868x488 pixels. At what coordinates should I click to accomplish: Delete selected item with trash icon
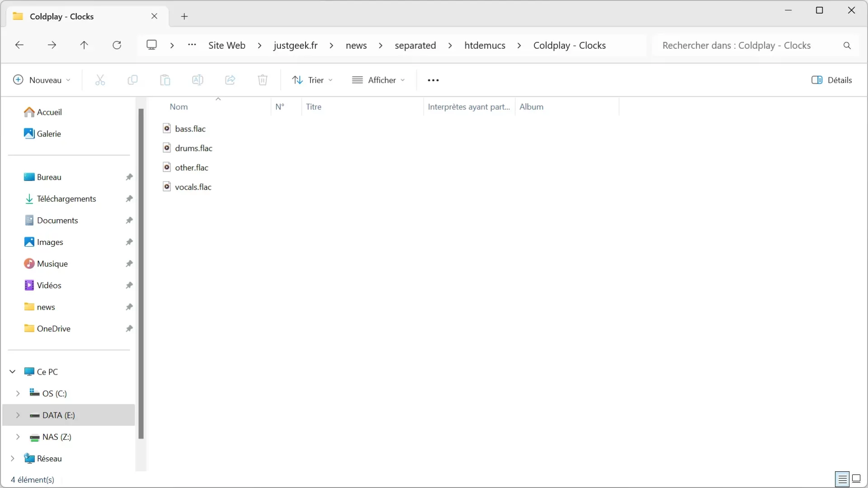point(263,80)
